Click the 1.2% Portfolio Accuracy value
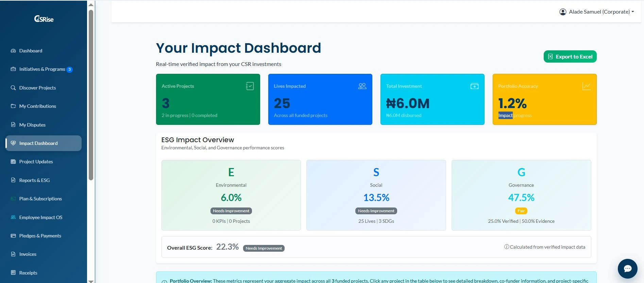Viewport: 644px width, 283px height. [x=512, y=103]
